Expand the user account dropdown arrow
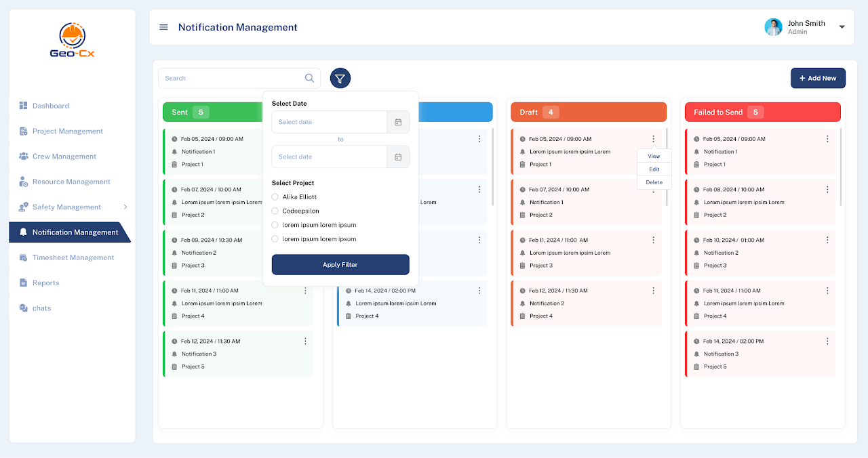 842,27
